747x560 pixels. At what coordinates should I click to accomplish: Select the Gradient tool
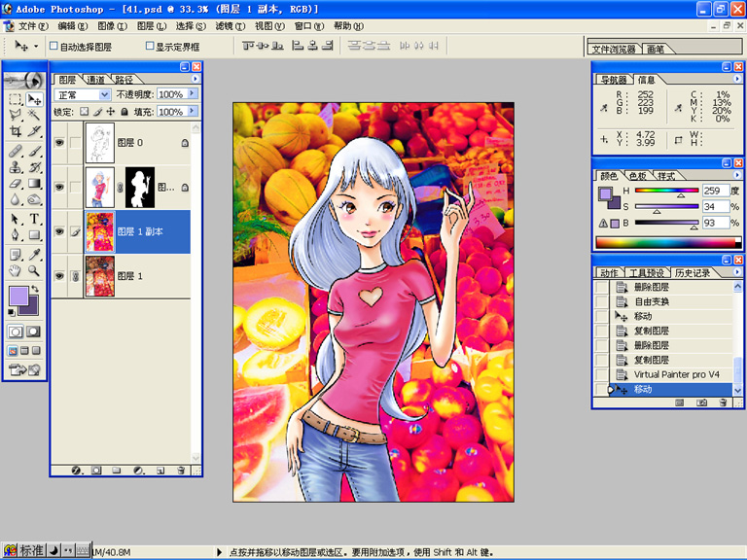(34, 184)
